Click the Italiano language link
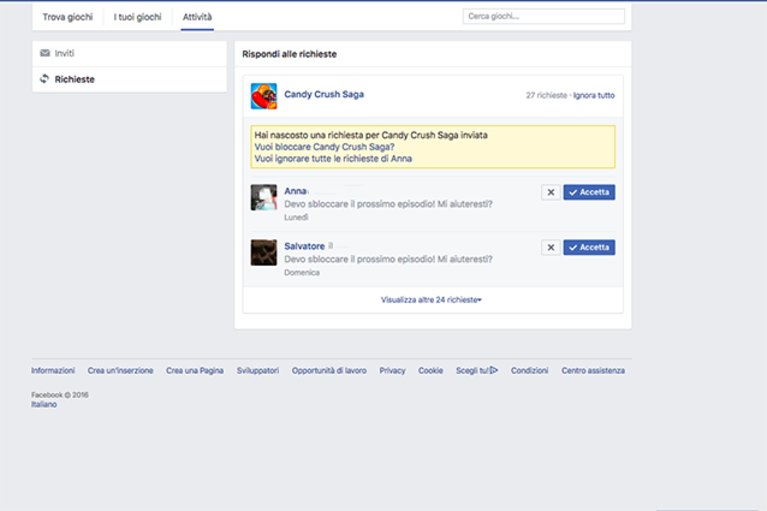767x511 pixels. click(x=44, y=404)
